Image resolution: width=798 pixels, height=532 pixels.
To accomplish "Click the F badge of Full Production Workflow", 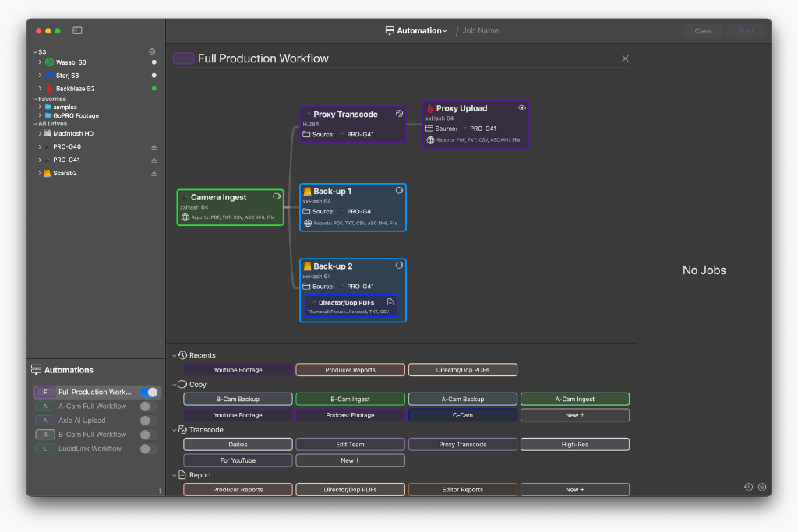I will tap(45, 392).
